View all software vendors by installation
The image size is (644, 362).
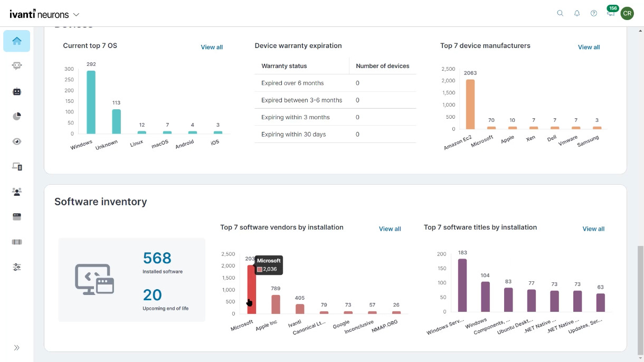click(390, 229)
